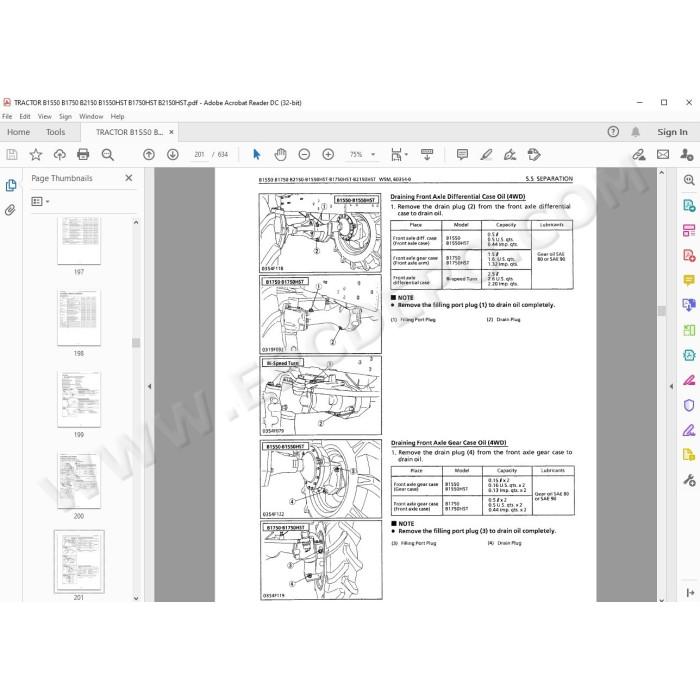Open Page Thumbnails panel icon

point(11,185)
